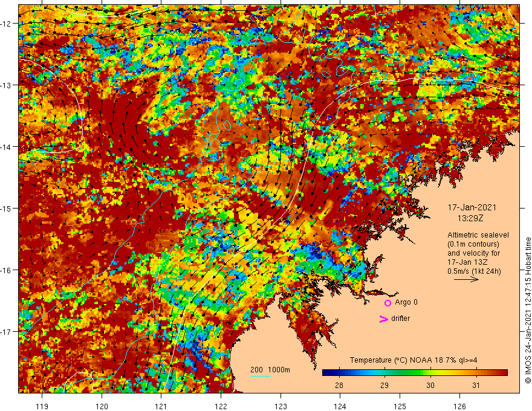Click the '(0.1m contours)' caption line
Screen dimensions: 532x411
tap(473, 244)
